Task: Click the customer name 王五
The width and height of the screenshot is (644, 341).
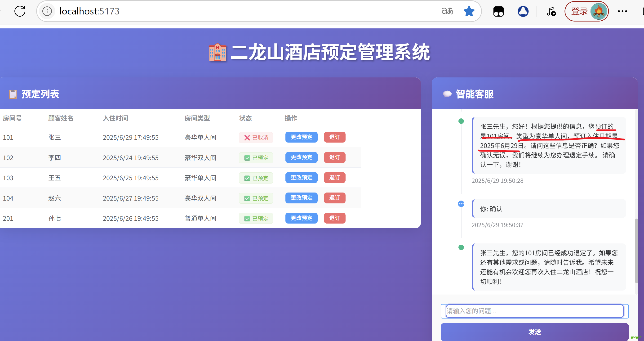Action: 54,178
